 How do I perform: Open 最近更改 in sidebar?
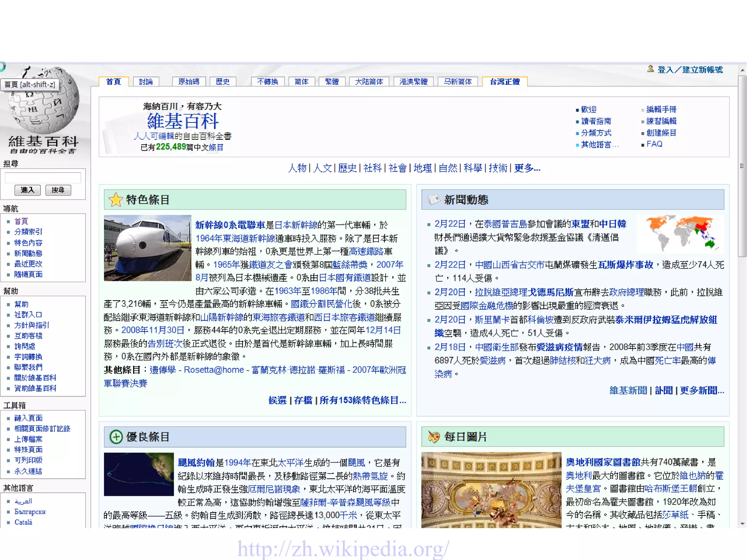click(28, 264)
